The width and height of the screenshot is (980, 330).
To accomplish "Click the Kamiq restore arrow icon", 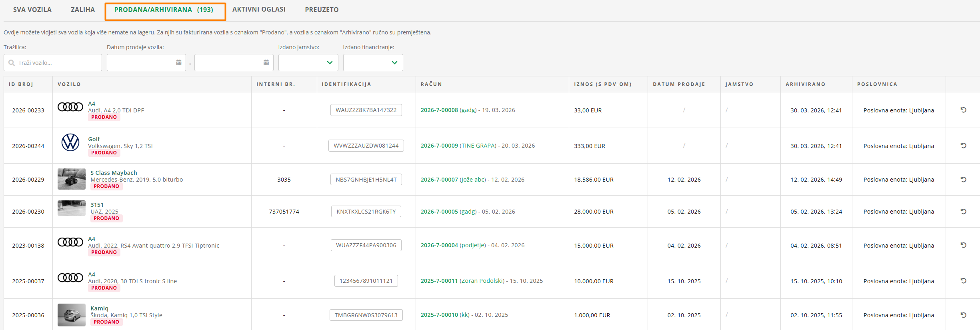I will (x=963, y=315).
